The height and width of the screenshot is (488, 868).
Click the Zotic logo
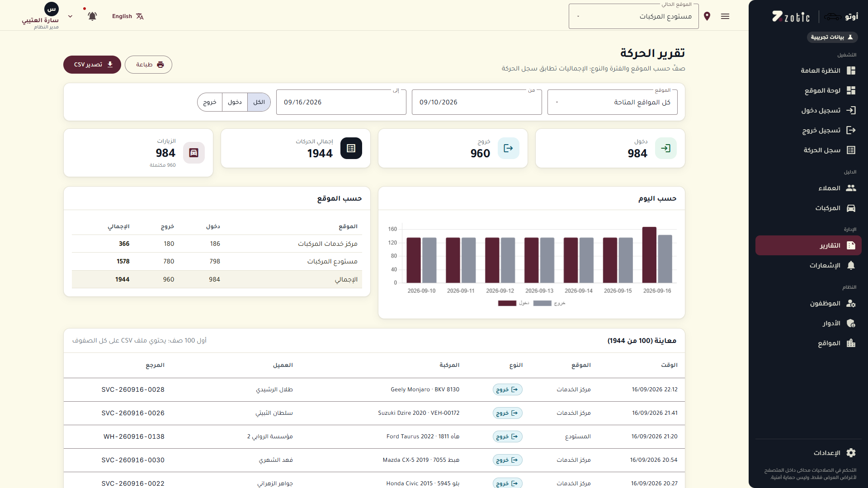pos(791,17)
